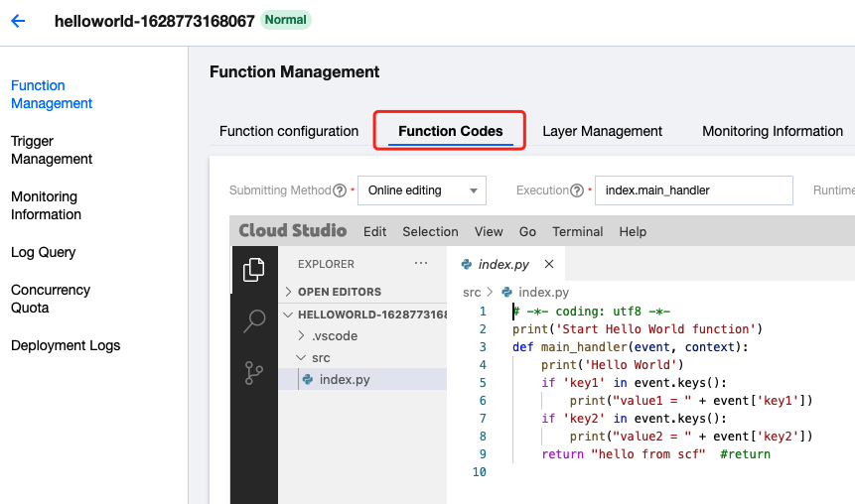Click the index.py editor tab
This screenshot has width=855, height=504.
coord(505,264)
